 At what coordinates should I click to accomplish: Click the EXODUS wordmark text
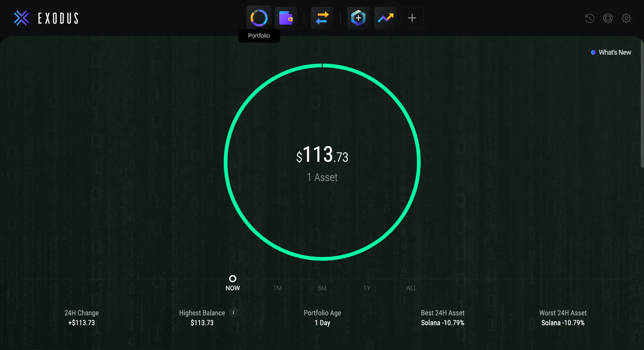tap(58, 18)
